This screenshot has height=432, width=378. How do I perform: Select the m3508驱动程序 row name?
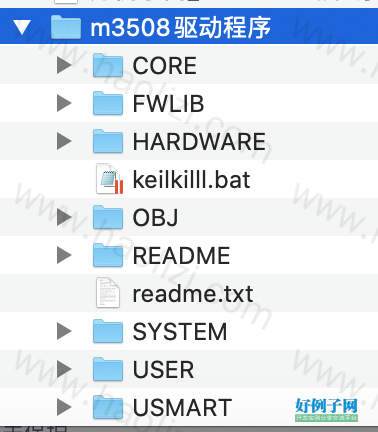[180, 27]
